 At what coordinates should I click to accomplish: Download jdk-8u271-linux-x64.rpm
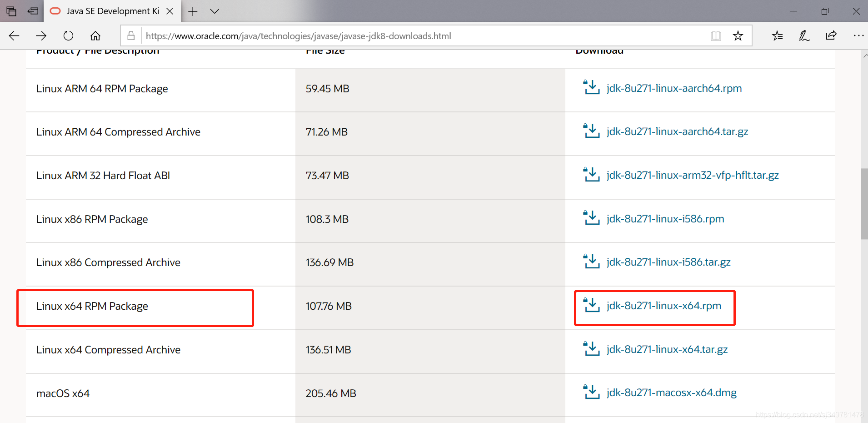click(x=663, y=306)
